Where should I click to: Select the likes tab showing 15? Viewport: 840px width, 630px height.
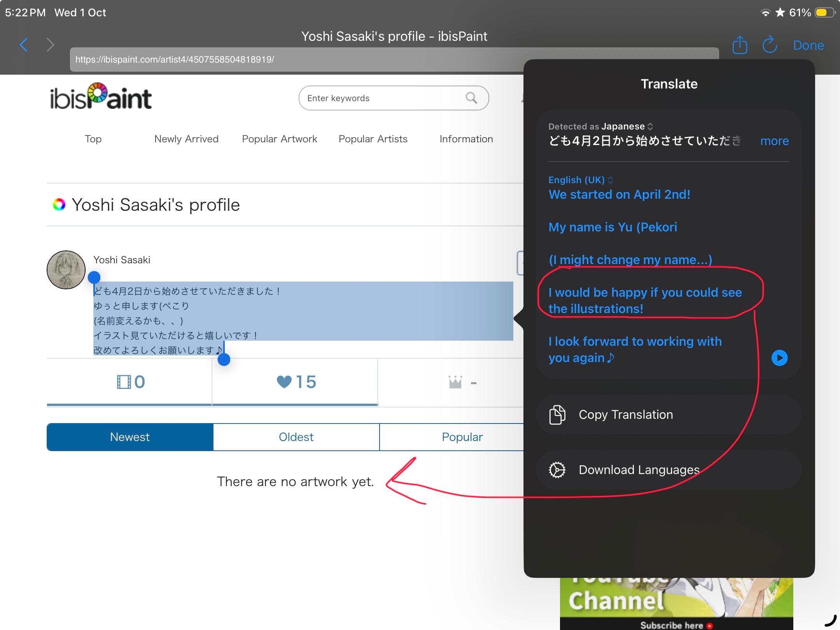coord(295,382)
